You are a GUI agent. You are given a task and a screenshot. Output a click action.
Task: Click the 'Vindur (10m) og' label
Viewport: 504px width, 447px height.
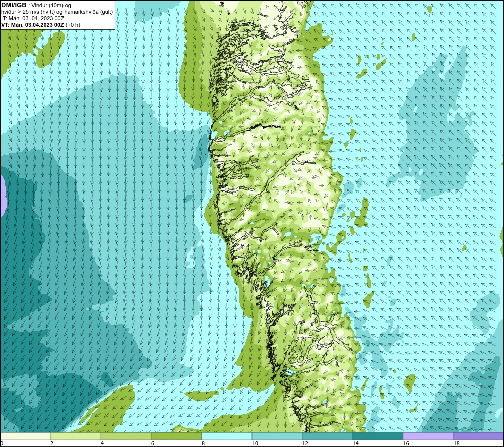[51, 6]
